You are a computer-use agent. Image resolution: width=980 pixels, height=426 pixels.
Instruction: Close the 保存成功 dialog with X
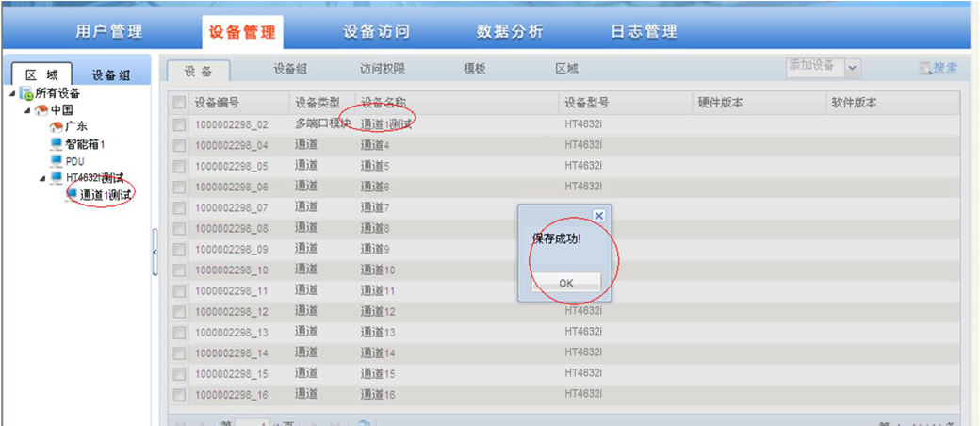coord(598,215)
